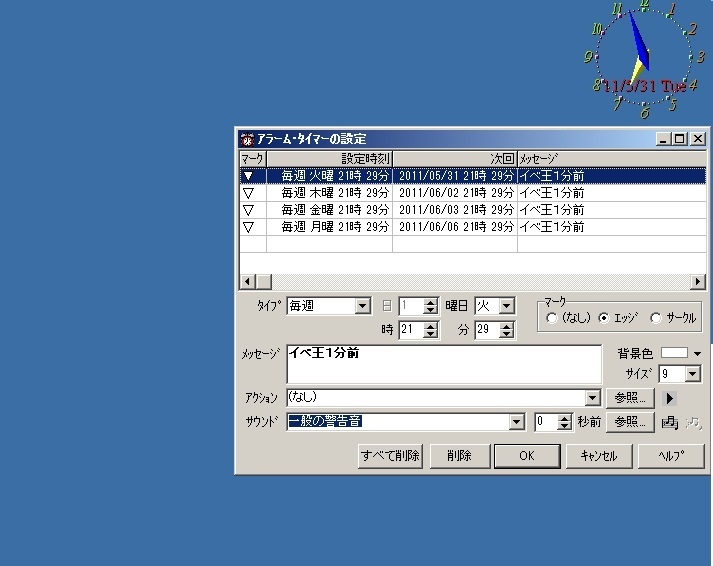Select the サークル mark radio button
This screenshot has width=713, height=566.
(x=656, y=319)
